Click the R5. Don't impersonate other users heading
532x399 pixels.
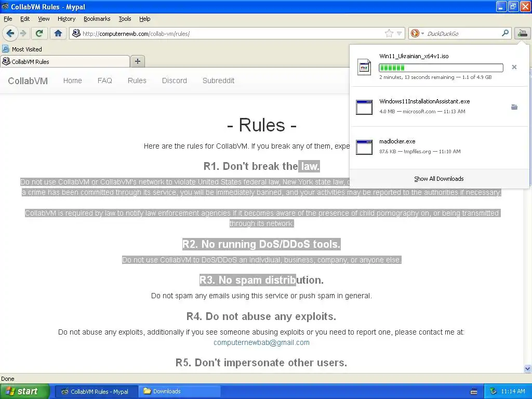tap(261, 363)
